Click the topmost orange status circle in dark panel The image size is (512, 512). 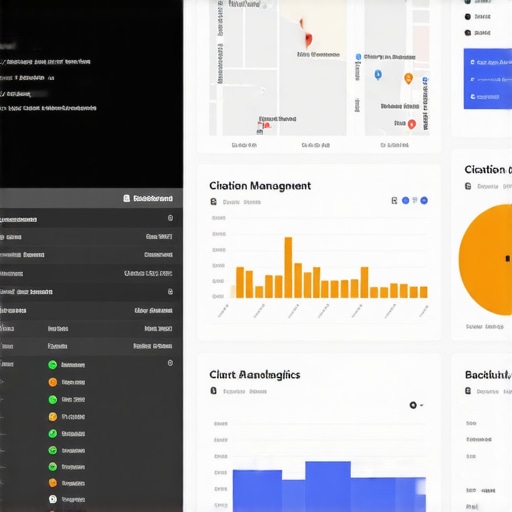click(53, 382)
